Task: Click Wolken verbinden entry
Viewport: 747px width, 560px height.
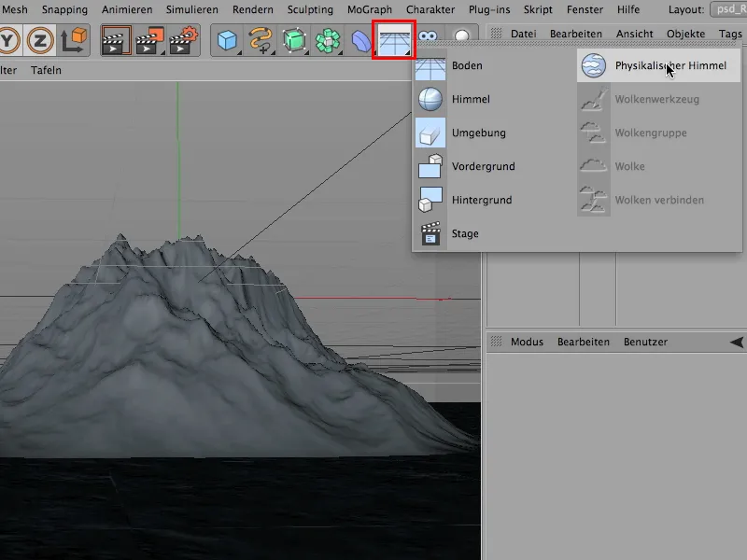Action: 659,200
